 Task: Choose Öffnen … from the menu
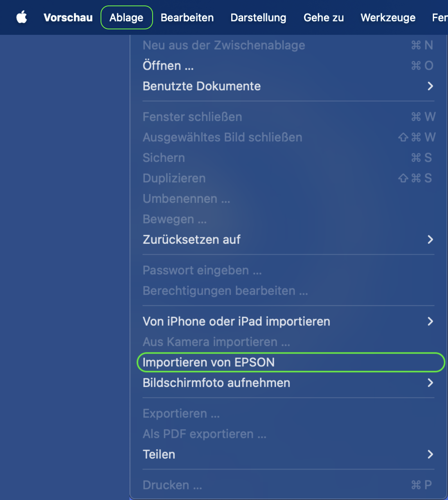(168, 66)
